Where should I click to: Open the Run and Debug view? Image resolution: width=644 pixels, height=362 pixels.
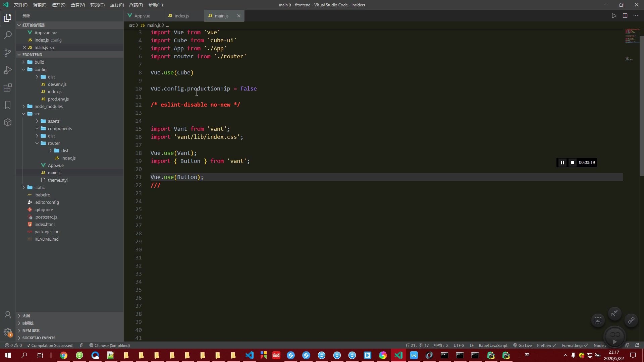[8, 70]
